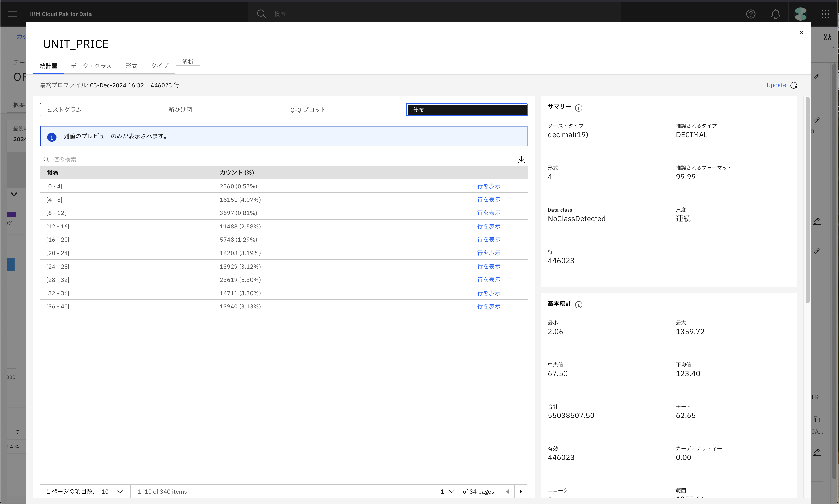839x504 pixels.
Task: Show rows for interval [28 - 32[
Action: click(488, 279)
